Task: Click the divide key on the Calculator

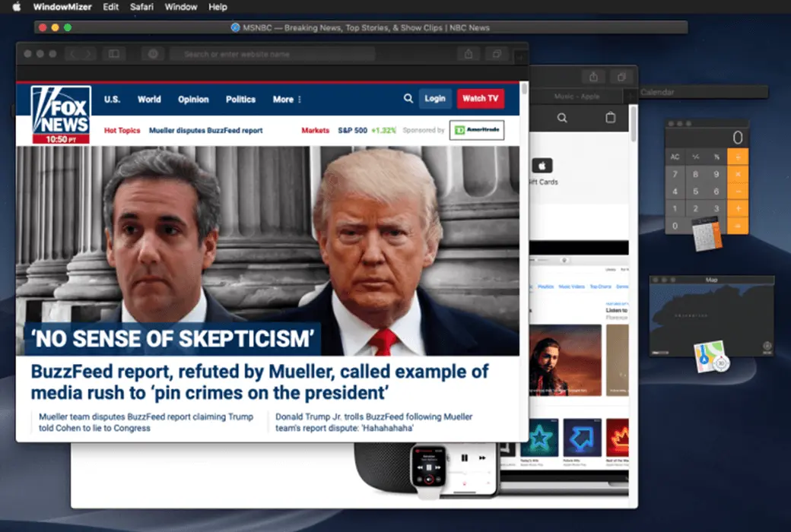Action: pyautogui.click(x=738, y=157)
